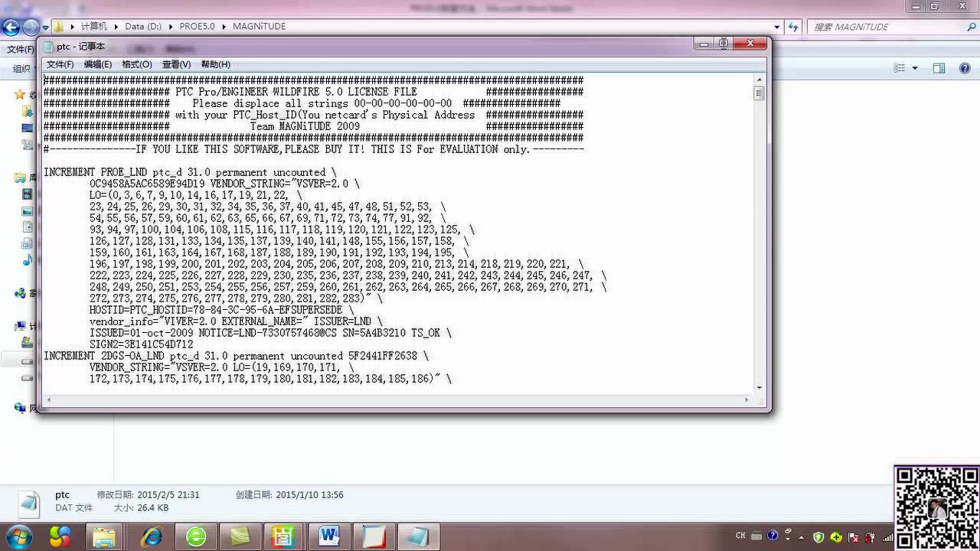
Task: Click the Windows Start orb
Action: coord(18,536)
